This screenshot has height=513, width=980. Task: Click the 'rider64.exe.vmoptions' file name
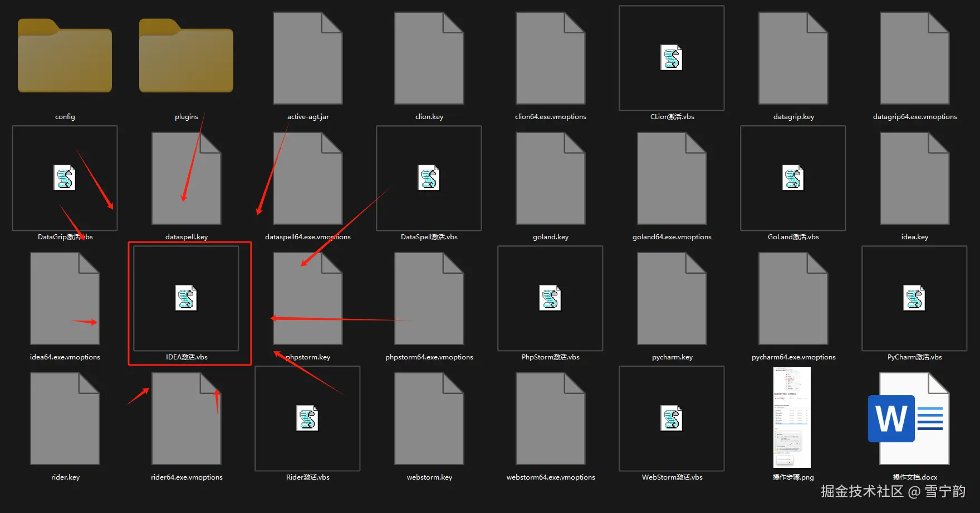[187, 477]
